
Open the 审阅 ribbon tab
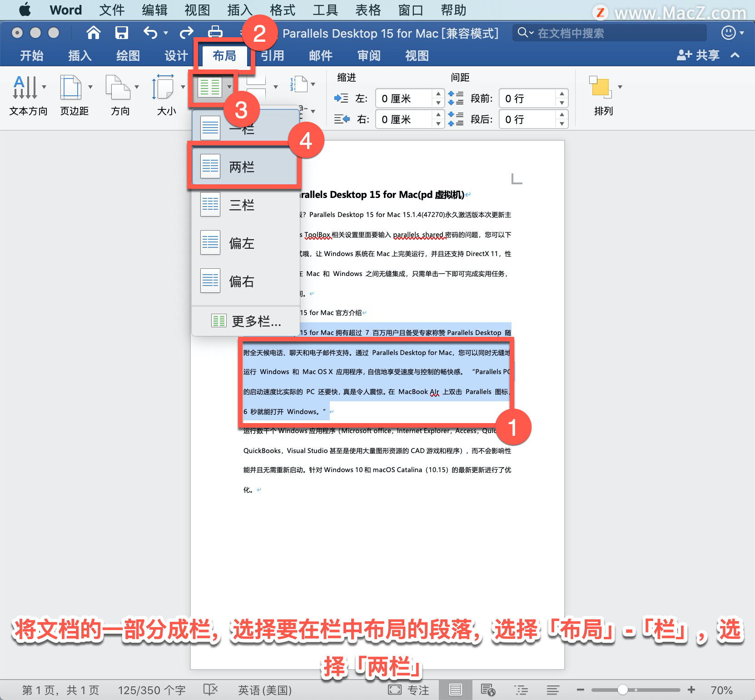[369, 56]
